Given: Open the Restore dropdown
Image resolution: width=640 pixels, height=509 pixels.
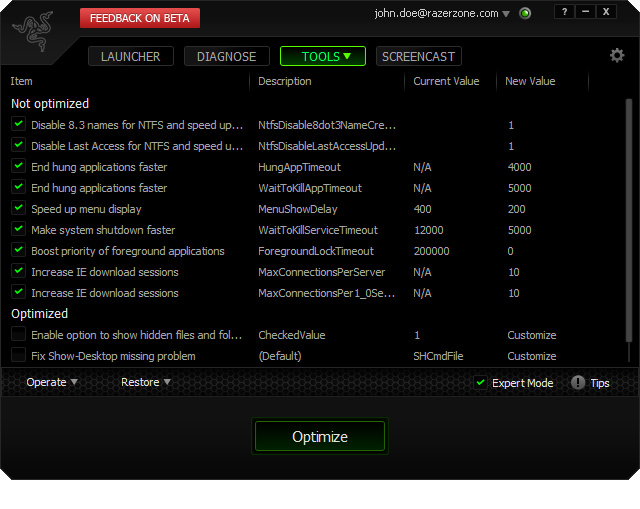Looking at the screenshot, I should [x=146, y=382].
